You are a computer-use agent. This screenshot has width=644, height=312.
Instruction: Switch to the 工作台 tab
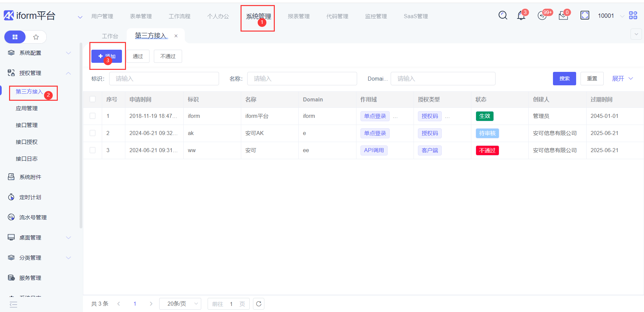(x=110, y=36)
